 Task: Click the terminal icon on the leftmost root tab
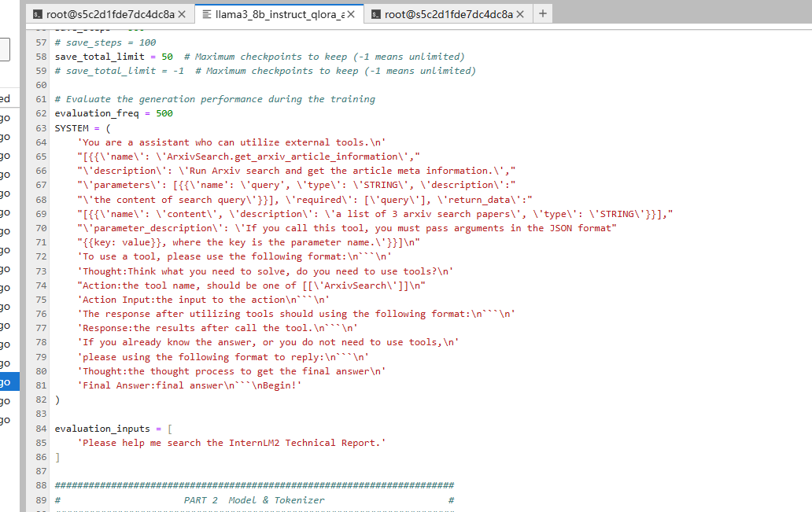(x=37, y=14)
